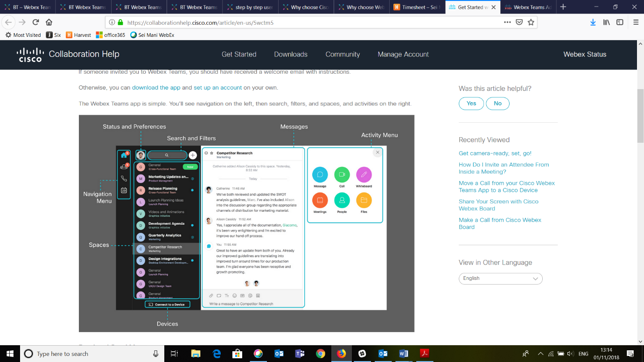Image resolution: width=644 pixels, height=362 pixels.
Task: Open the Sei Mani WebEx bookmark
Action: 152,35
